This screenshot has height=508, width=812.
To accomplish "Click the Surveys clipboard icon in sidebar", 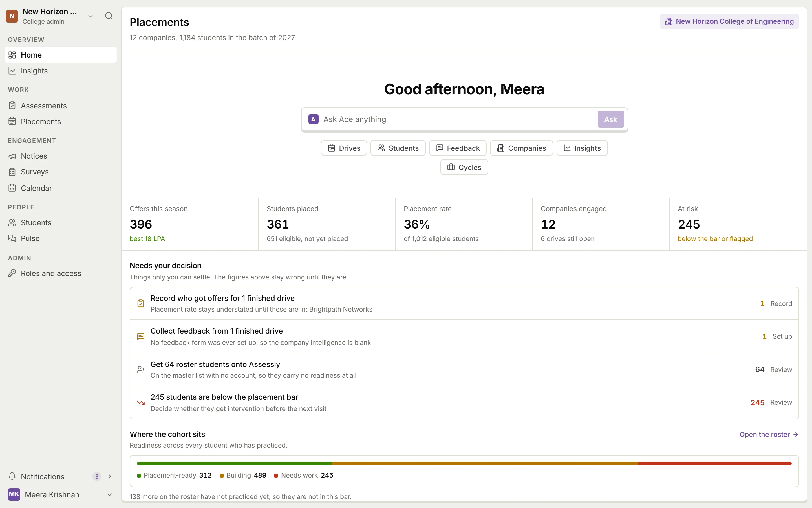I will point(12,172).
